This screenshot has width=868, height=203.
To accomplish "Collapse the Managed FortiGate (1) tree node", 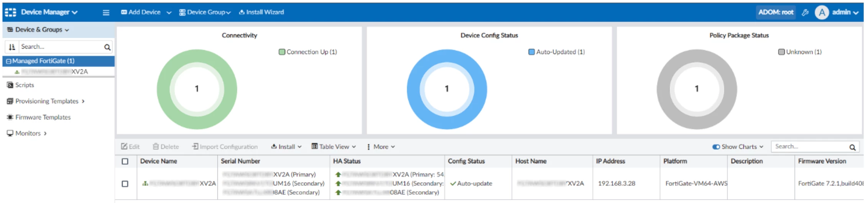I will point(8,61).
